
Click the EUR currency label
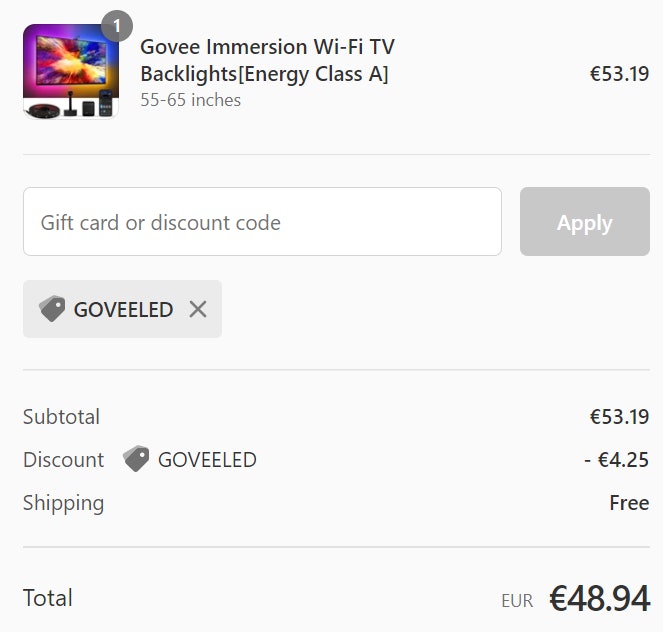517,601
